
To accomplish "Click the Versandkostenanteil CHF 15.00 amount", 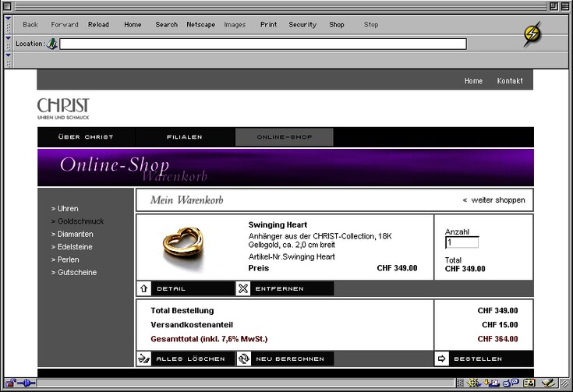I will 500,325.
